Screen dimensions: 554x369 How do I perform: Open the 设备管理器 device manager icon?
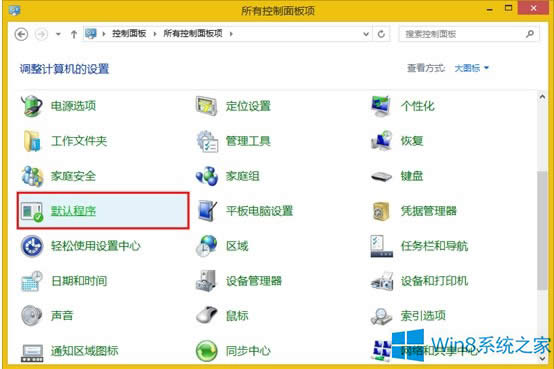[x=206, y=281]
